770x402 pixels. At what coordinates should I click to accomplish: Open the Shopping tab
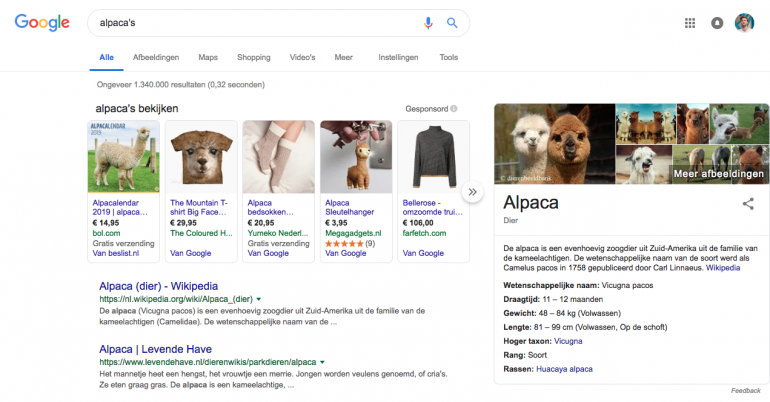pos(253,57)
